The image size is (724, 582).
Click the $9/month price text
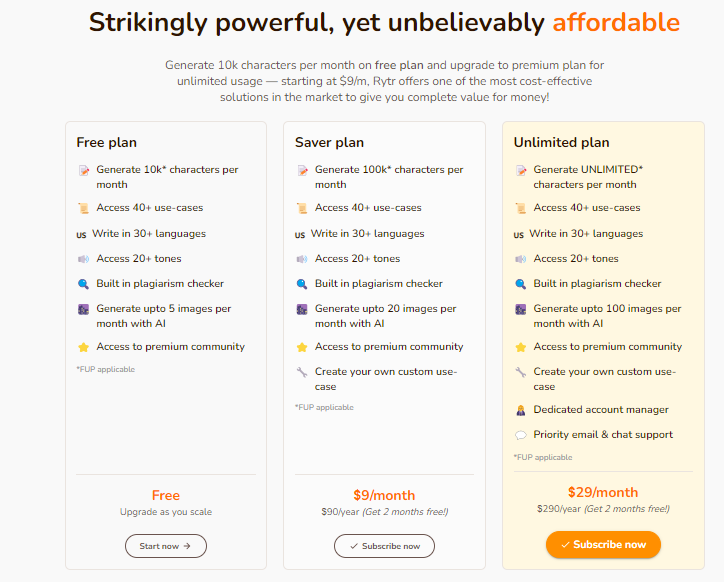pyautogui.click(x=384, y=495)
